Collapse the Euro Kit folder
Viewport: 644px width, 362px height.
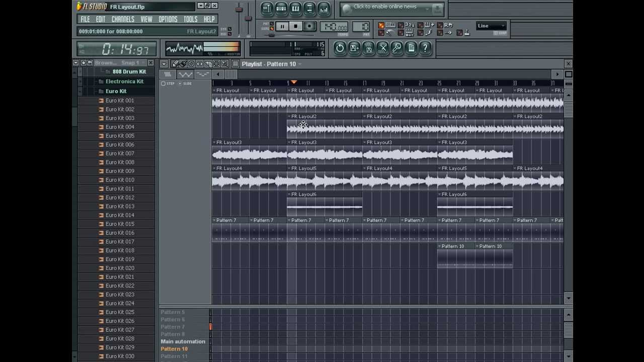point(116,91)
